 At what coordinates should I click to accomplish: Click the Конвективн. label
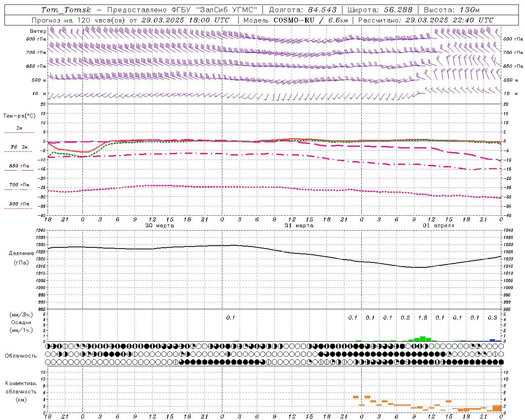point(21,383)
